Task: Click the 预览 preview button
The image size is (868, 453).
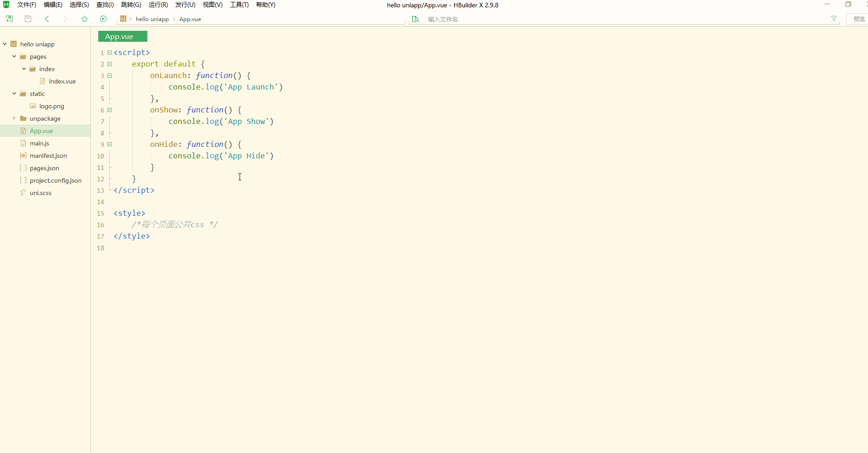Action: coord(858,19)
